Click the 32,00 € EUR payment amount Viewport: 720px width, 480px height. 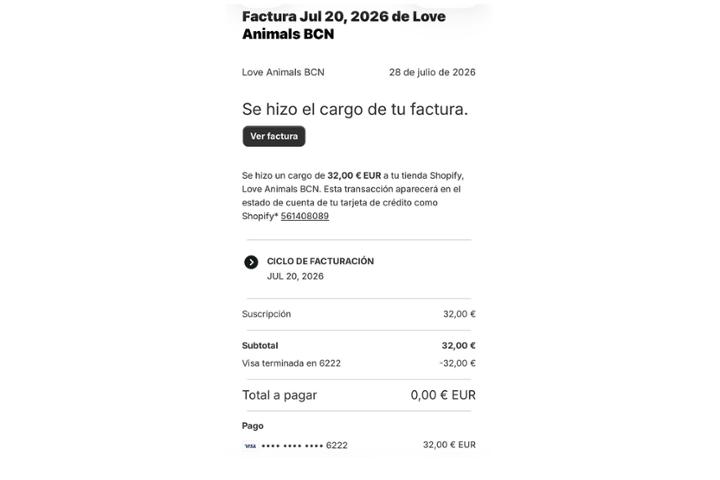coord(449,445)
